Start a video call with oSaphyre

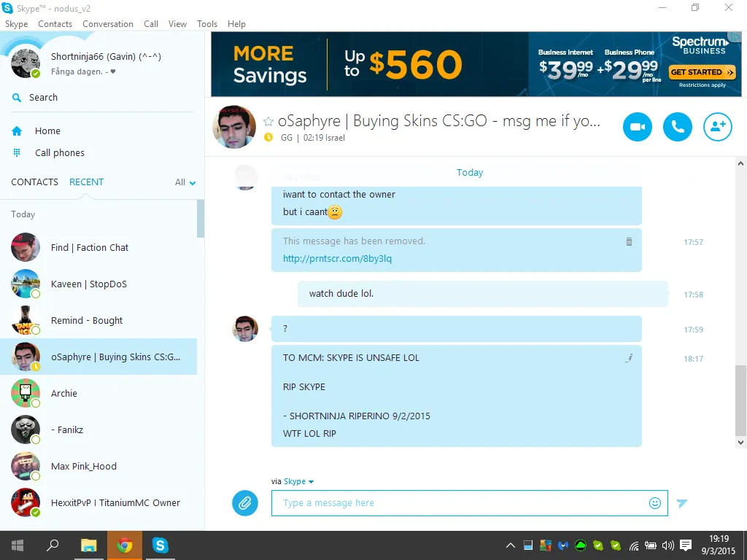click(637, 127)
